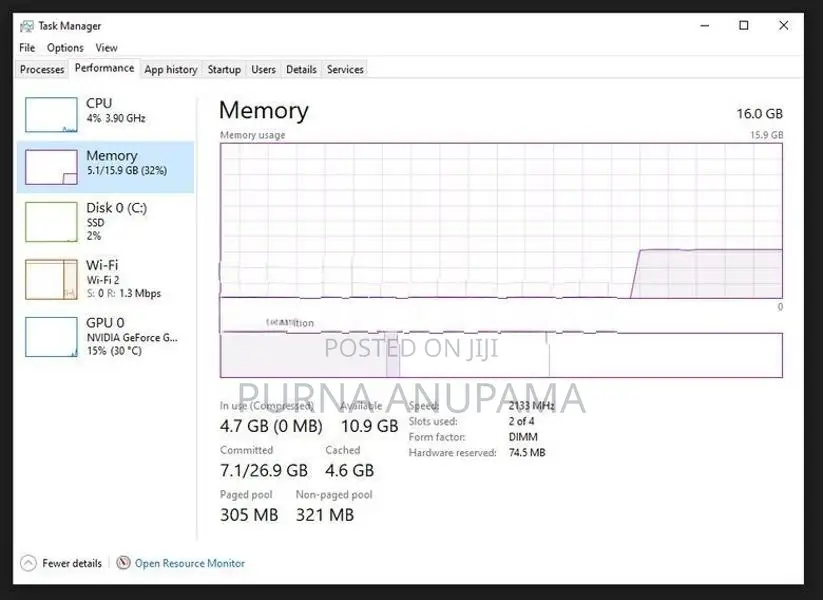Select the Disk 0 (C:) mini graph

click(51, 222)
